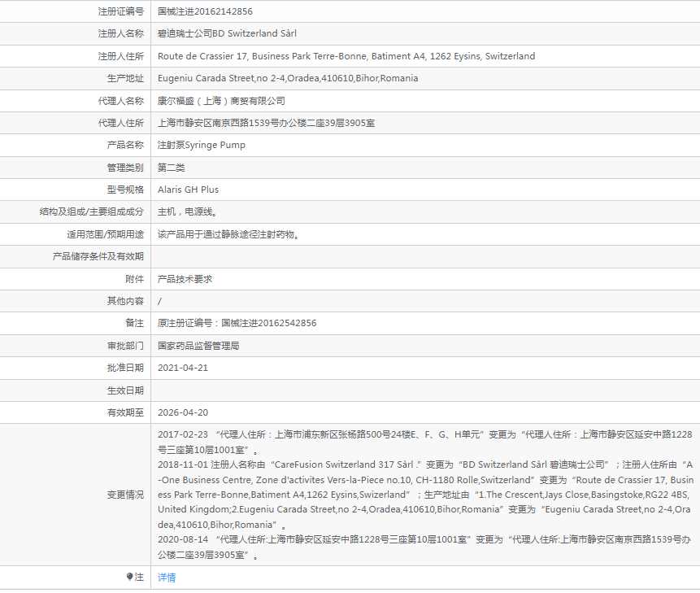The image size is (700, 593).
Task: Click the 注 label in the last row
Action: [139, 578]
